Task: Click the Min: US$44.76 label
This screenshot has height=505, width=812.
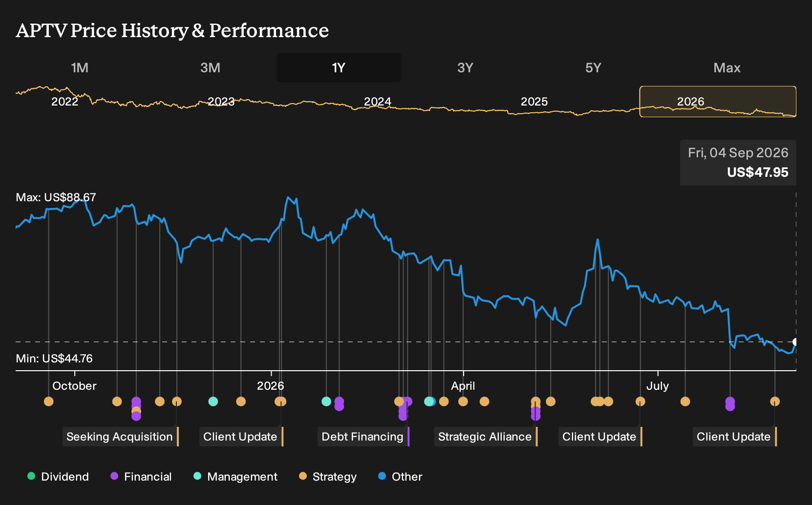Action: 54,358
